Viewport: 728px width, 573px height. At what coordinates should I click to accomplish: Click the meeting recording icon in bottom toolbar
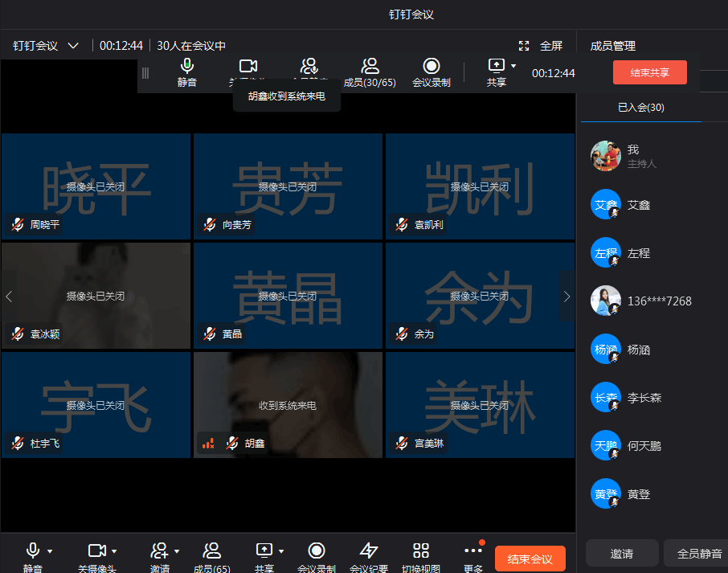(x=317, y=550)
